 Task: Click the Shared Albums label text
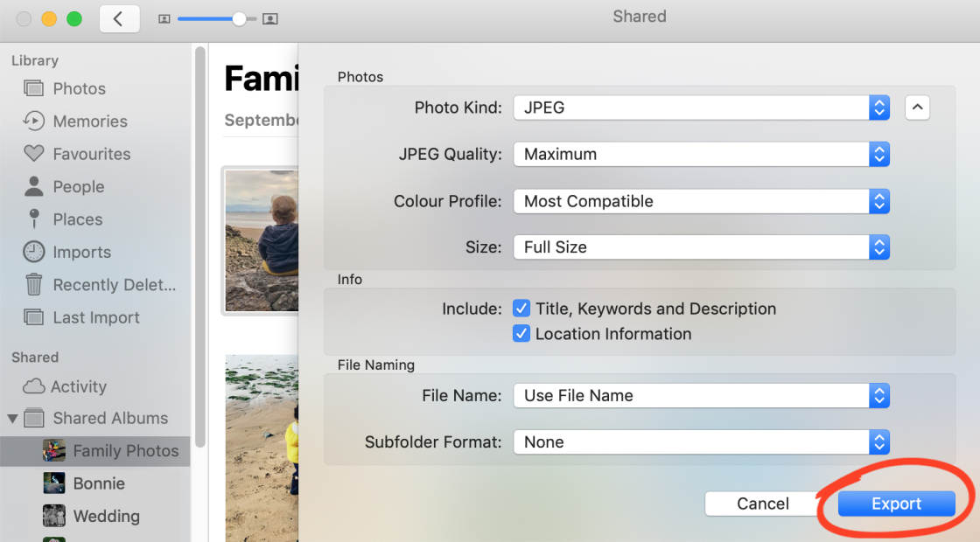click(110, 418)
